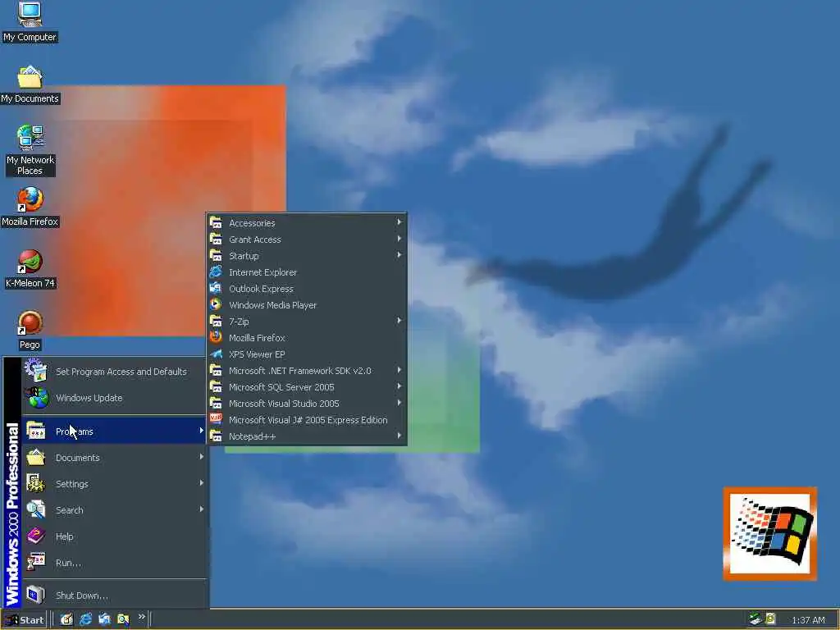Click the Show Desktop quick launch icon

[x=66, y=619]
